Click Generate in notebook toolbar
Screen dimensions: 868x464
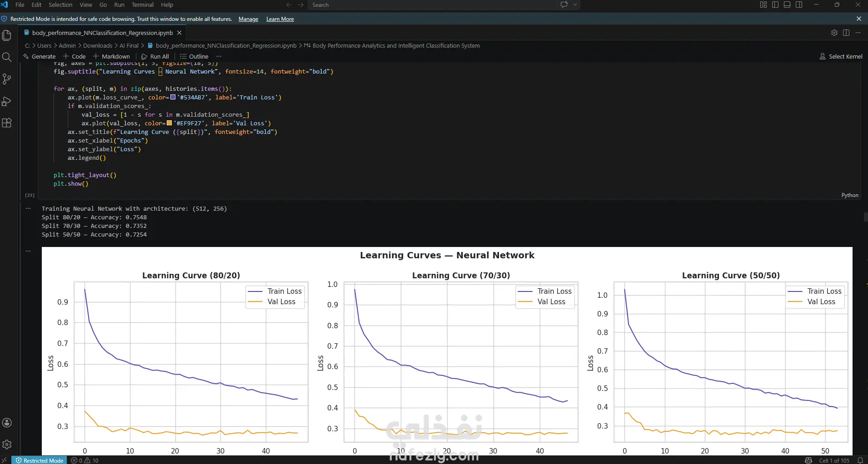40,56
